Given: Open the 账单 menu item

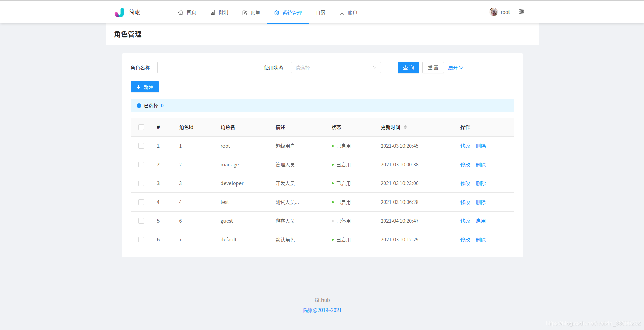Looking at the screenshot, I should click(251, 13).
